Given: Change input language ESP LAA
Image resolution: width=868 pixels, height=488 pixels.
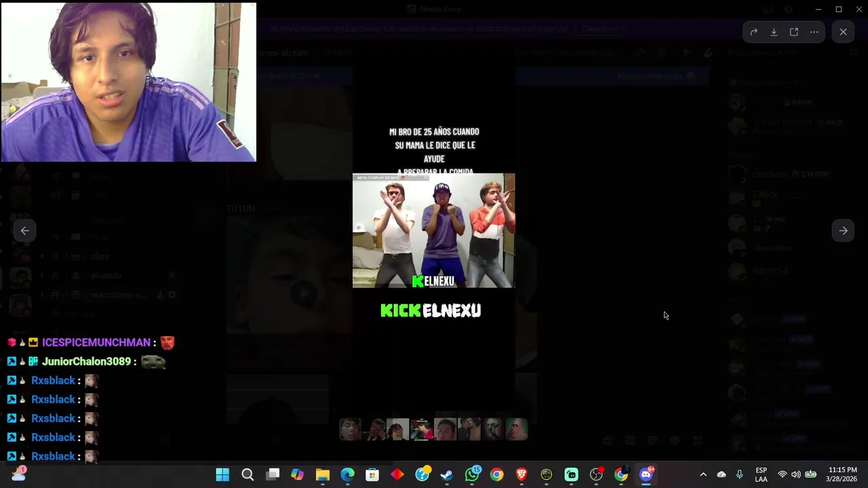Looking at the screenshot, I should click(762, 474).
